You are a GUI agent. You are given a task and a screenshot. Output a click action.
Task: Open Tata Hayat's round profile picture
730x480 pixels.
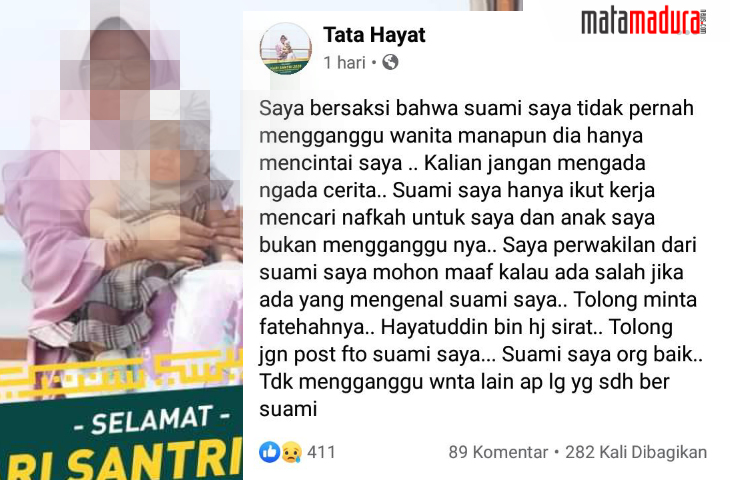pos(285,48)
